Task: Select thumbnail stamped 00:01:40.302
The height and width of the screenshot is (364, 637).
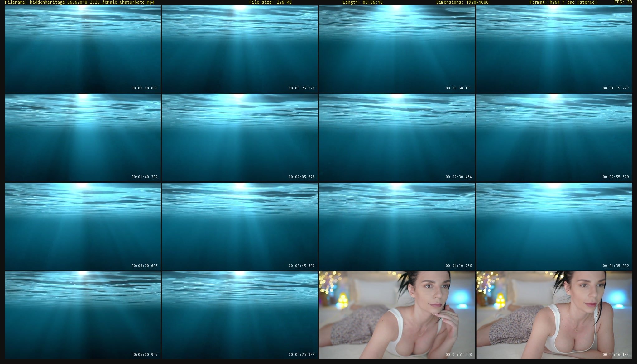Action: coord(83,138)
